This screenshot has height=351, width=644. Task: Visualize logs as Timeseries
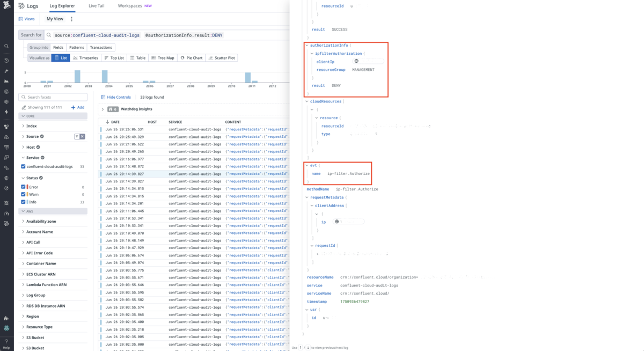pos(85,58)
